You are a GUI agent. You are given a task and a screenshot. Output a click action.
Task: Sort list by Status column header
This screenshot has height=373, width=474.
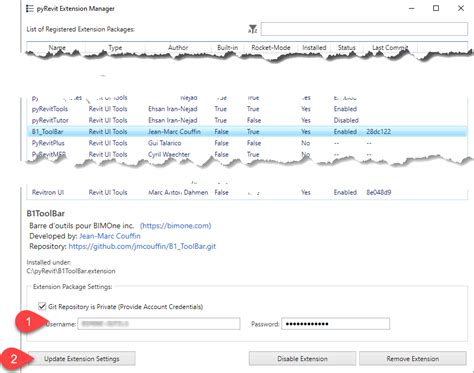346,48
